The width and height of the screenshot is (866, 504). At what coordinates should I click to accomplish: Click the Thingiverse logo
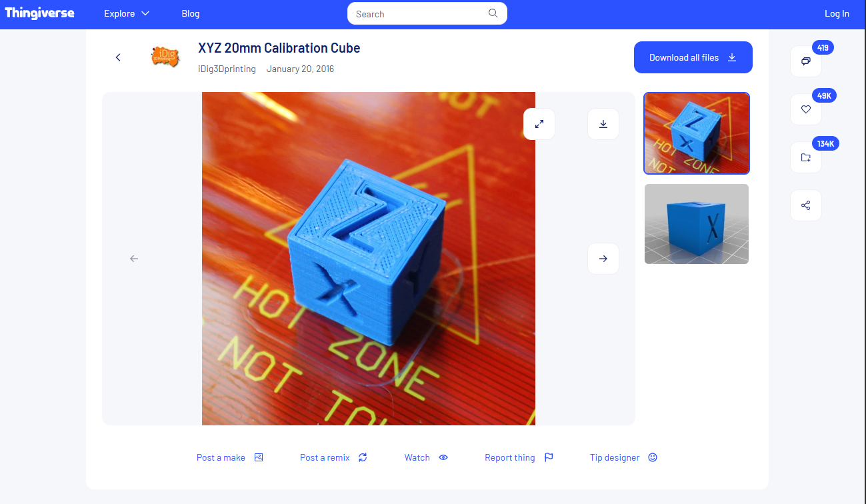coord(39,13)
